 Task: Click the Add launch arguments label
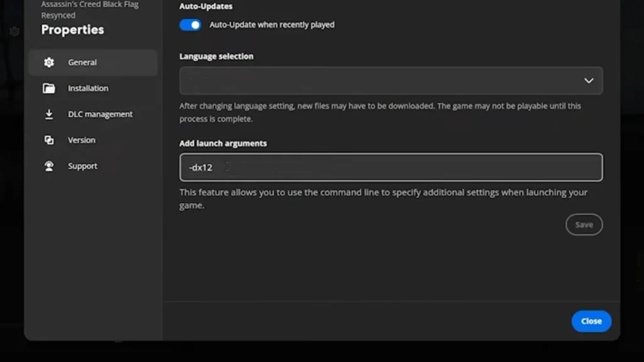pyautogui.click(x=223, y=143)
